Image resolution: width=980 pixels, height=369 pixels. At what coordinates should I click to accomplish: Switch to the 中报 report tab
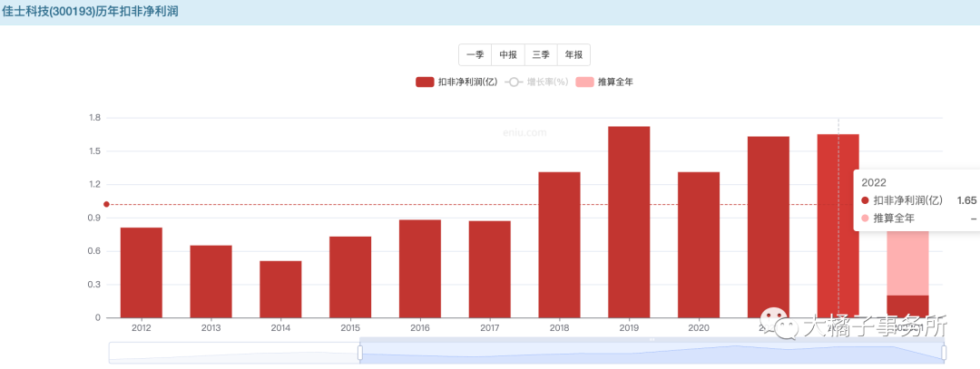(507, 55)
